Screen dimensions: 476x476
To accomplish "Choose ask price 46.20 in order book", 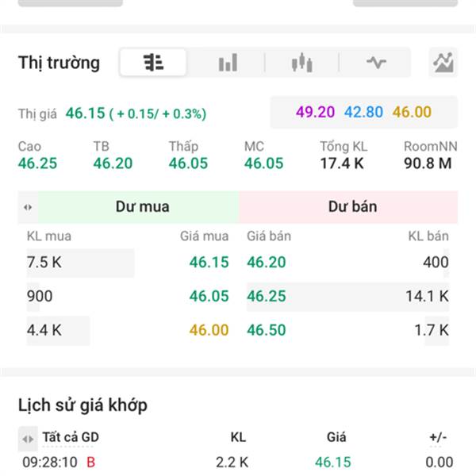I will point(267,263).
